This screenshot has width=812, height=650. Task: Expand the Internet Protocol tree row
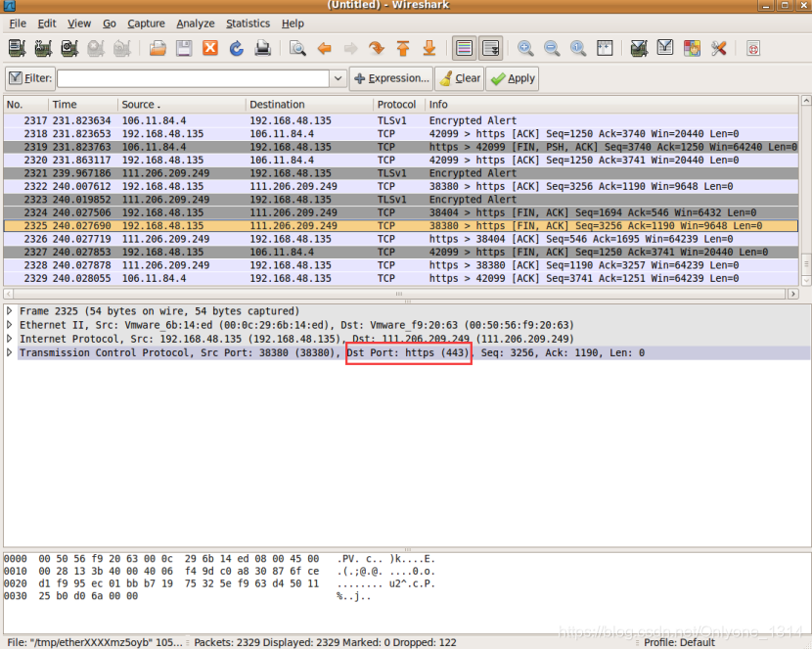(x=10, y=339)
